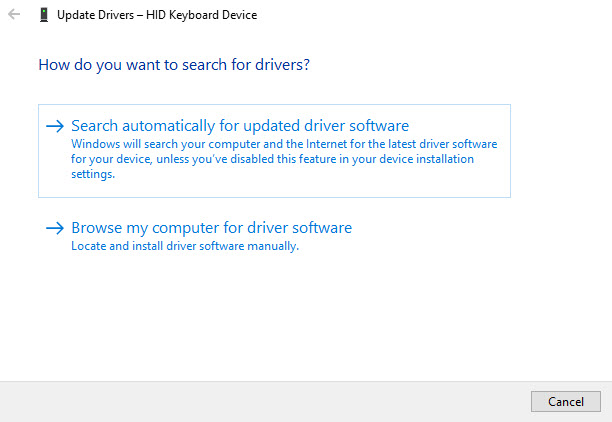Click the back arrow in the title bar

coord(14,14)
